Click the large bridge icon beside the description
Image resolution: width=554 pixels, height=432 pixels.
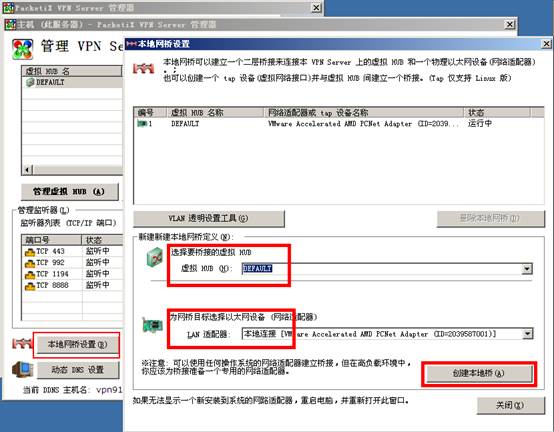click(x=143, y=68)
